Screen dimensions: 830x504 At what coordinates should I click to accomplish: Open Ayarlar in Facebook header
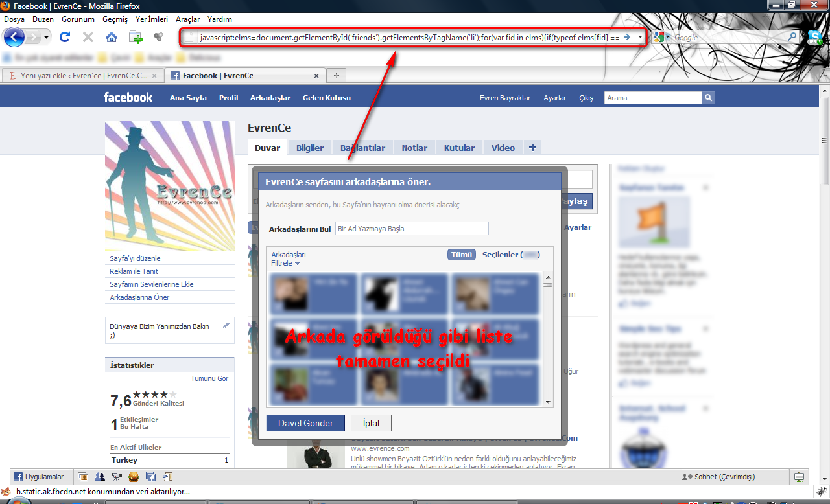[x=555, y=98]
